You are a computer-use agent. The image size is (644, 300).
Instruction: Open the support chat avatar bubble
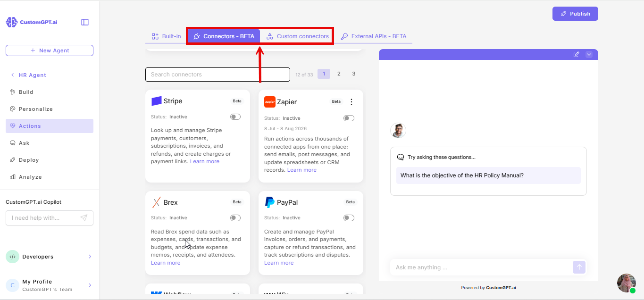tap(627, 283)
